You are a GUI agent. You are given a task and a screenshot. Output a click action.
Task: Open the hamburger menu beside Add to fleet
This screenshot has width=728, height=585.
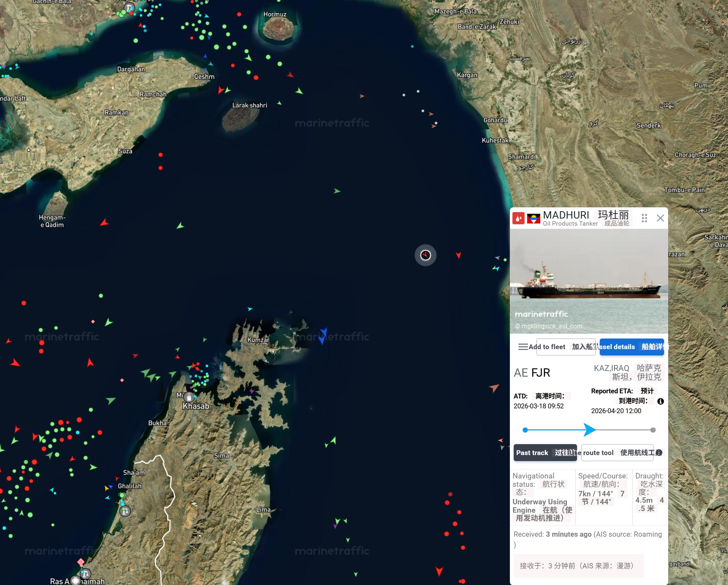[523, 347]
